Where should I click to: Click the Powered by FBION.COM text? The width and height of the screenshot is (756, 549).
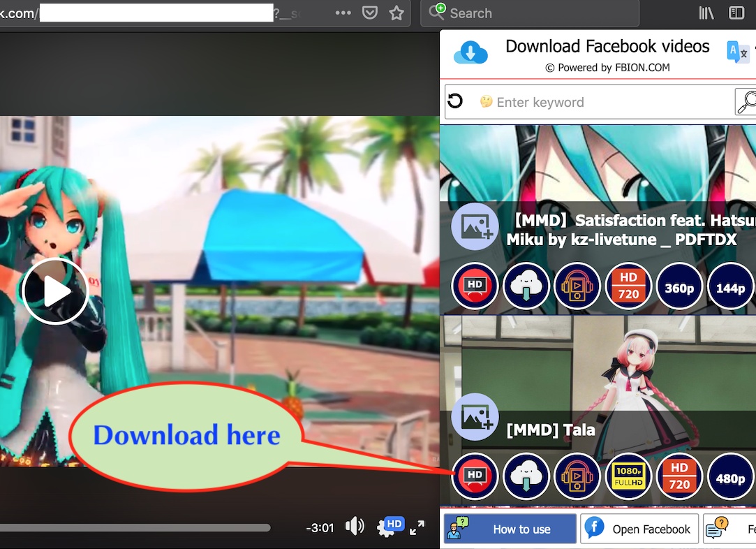[x=607, y=68]
